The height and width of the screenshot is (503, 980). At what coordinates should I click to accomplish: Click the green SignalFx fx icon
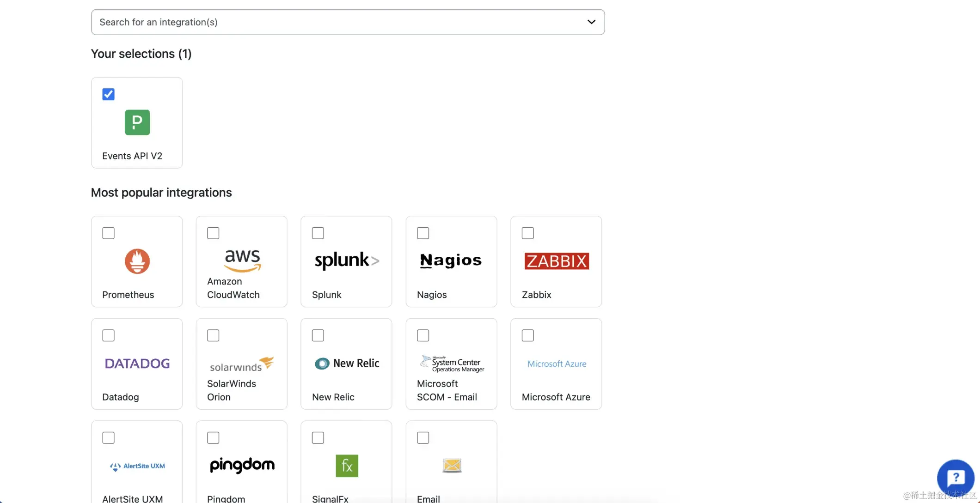(x=347, y=466)
